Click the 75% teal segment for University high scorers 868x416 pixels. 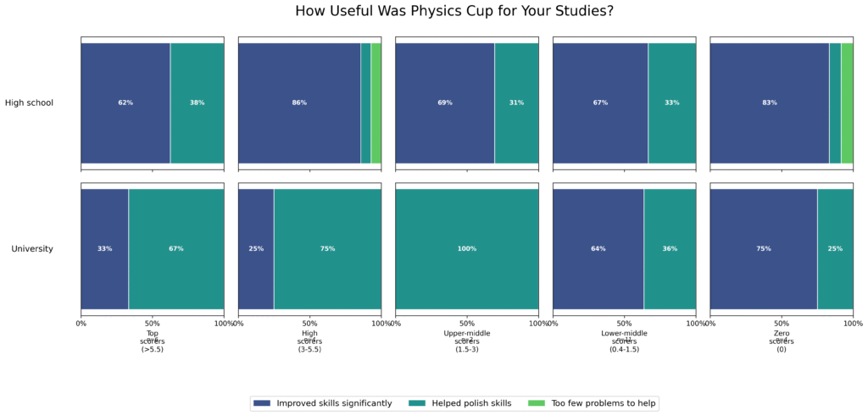click(x=327, y=248)
